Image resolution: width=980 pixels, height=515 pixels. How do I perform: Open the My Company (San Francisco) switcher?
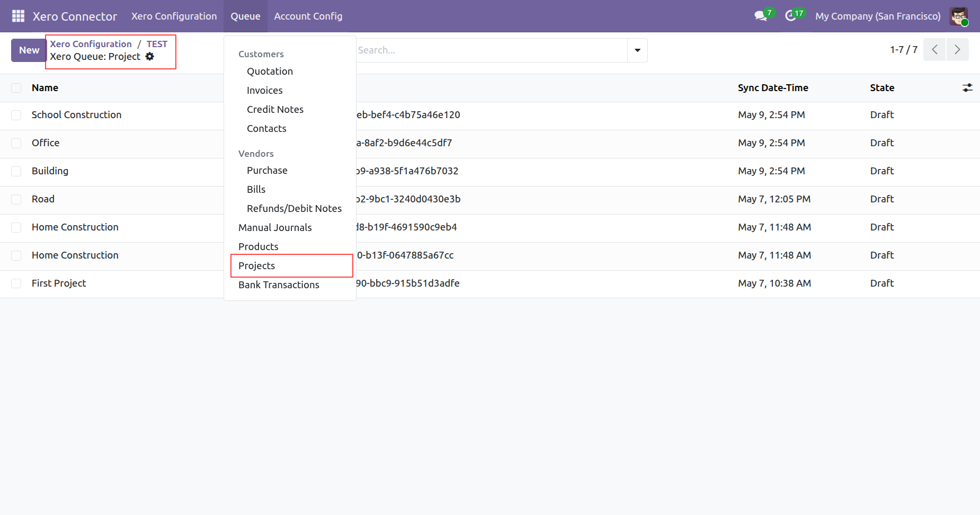point(878,16)
